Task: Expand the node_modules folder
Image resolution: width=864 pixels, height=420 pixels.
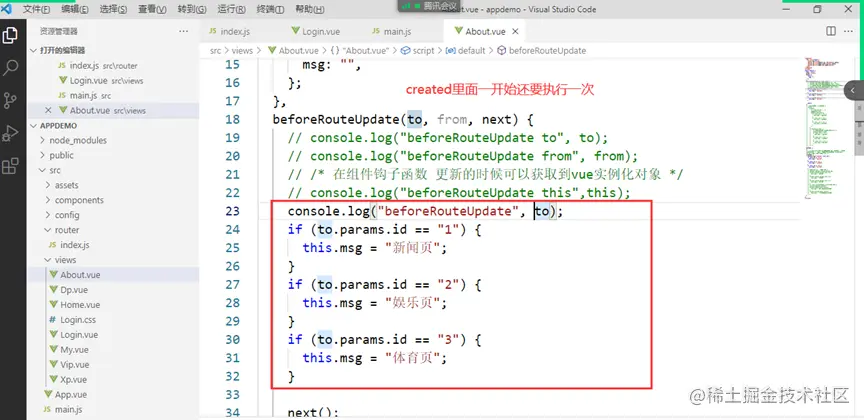Action: coord(78,140)
